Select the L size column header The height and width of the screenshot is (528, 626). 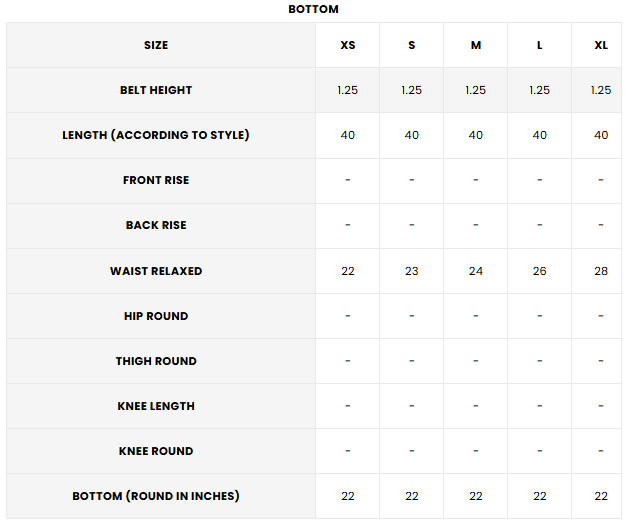(540, 45)
